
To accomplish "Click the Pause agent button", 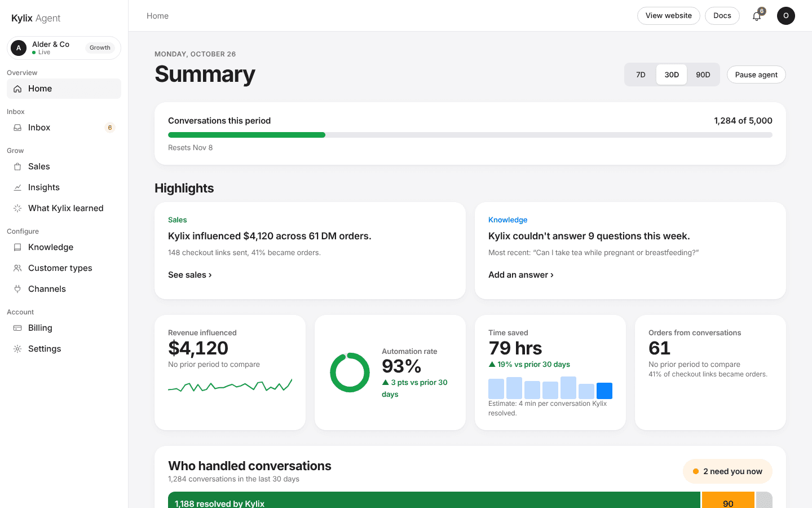I will click(756, 75).
